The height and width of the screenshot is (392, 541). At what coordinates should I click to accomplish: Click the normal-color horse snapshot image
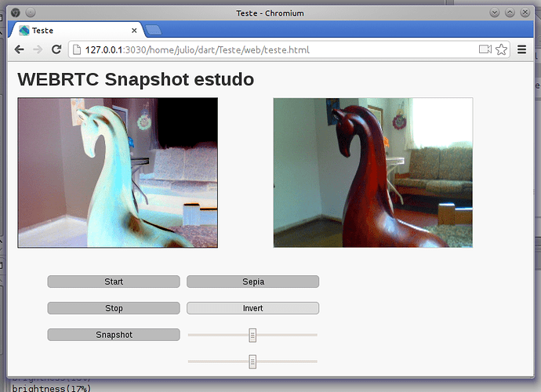click(373, 172)
